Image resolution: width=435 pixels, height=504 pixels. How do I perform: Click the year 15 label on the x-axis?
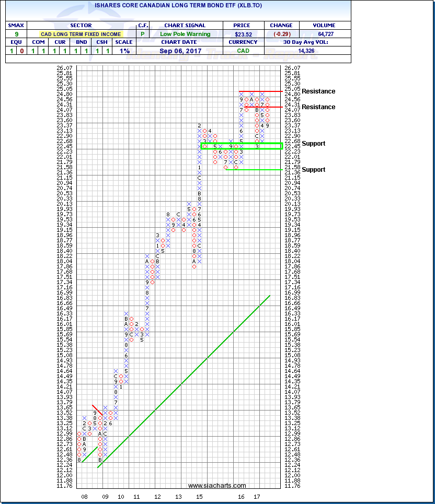199,497
